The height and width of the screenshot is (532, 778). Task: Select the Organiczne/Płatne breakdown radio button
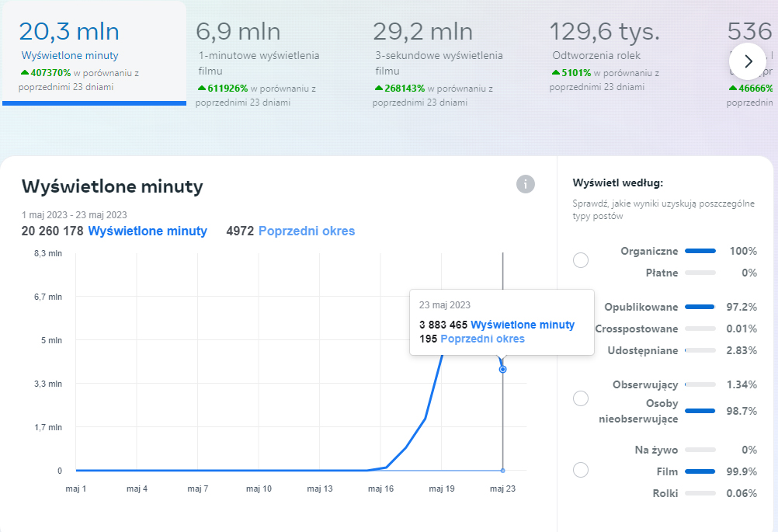pos(581,260)
